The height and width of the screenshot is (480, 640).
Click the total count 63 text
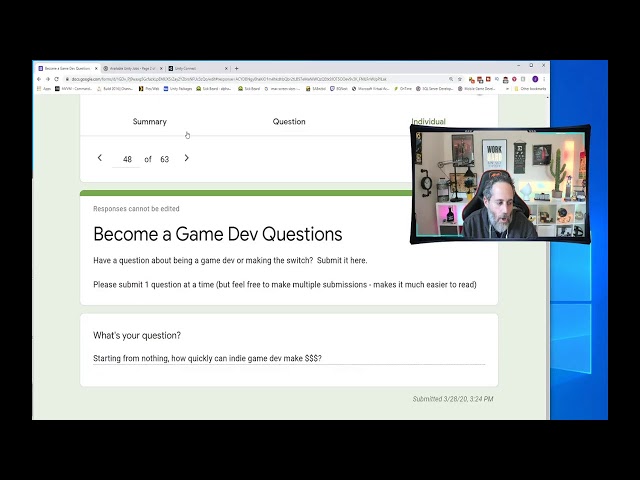coord(164,159)
